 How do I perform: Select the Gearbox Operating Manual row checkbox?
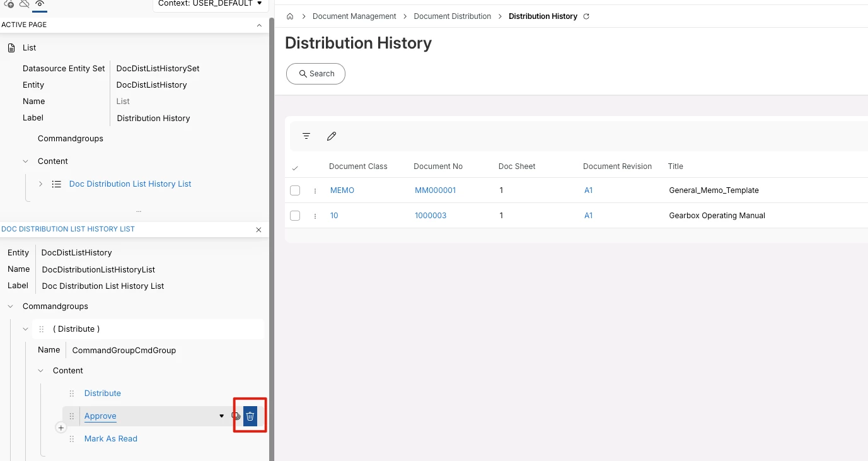pos(295,216)
